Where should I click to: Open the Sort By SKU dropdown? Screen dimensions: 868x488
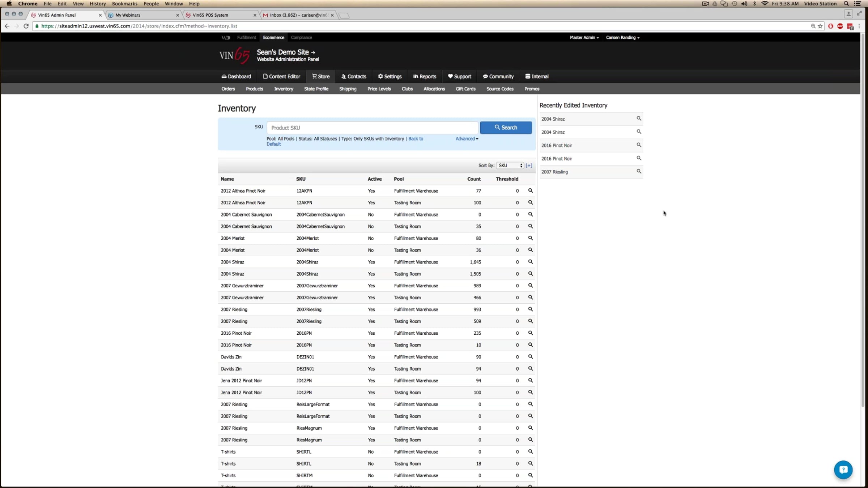[x=510, y=166]
